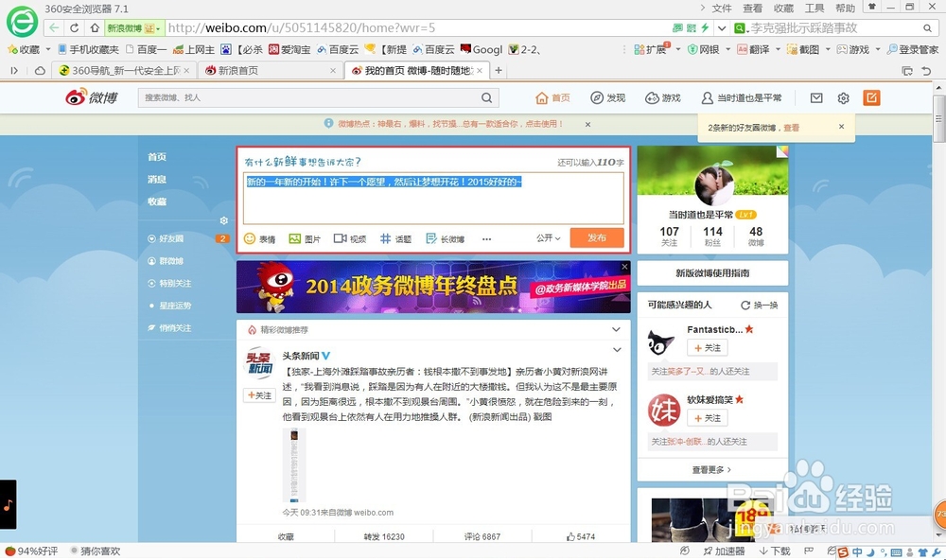This screenshot has height=560, width=946.
Task: Reload the page with refresh icon
Action: (74, 27)
